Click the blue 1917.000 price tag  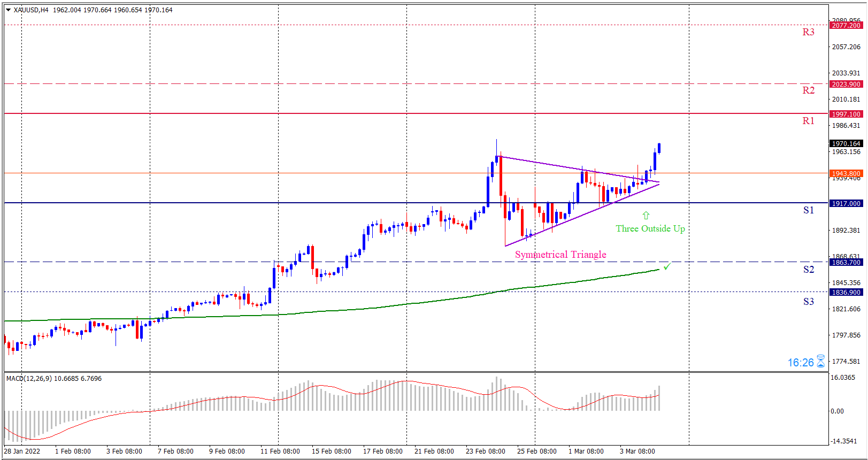click(846, 204)
